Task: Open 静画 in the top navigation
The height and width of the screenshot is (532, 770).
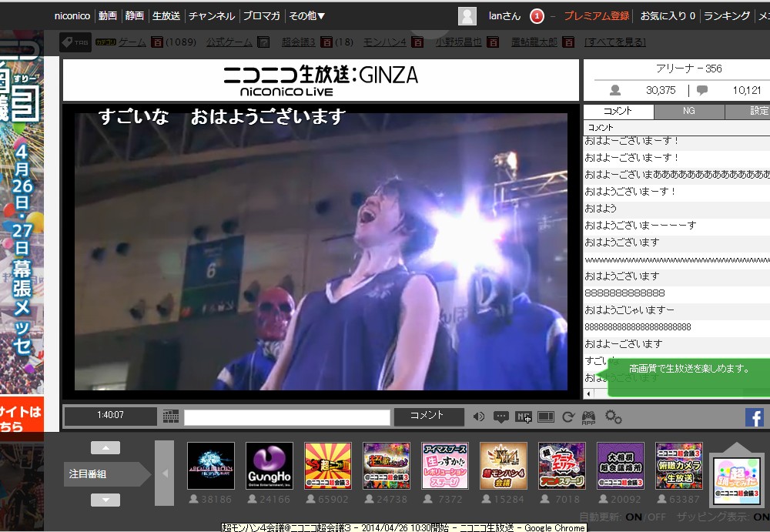Action: [135, 15]
